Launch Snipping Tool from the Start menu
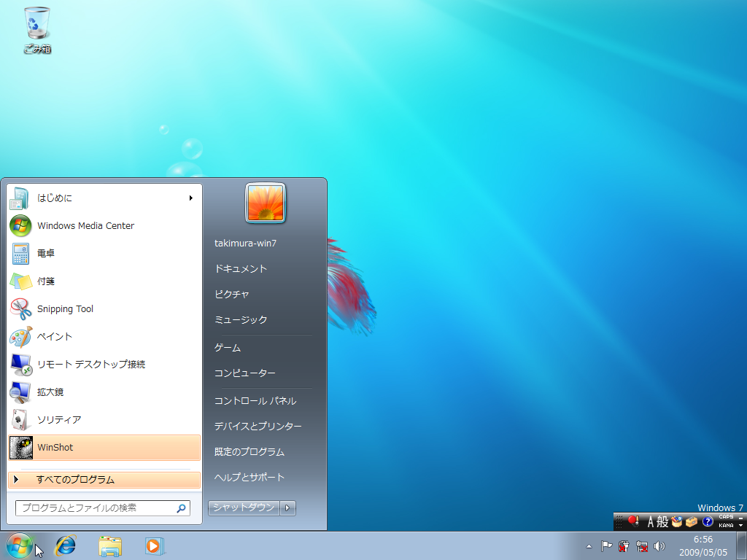747x560 pixels. click(x=104, y=308)
